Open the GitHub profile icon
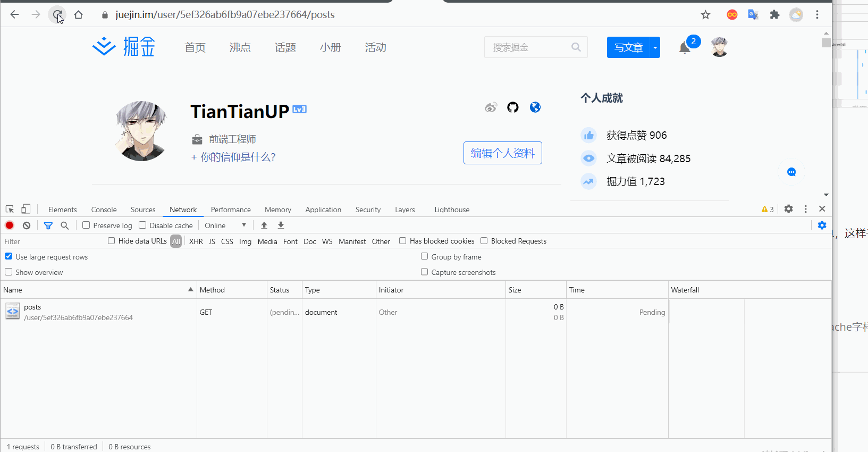The image size is (868, 452). click(x=512, y=107)
